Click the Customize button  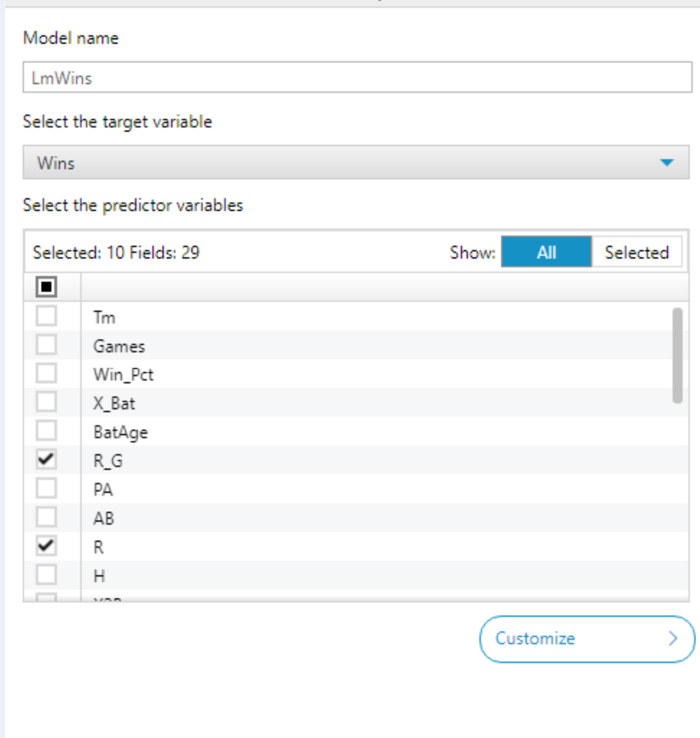pos(586,639)
